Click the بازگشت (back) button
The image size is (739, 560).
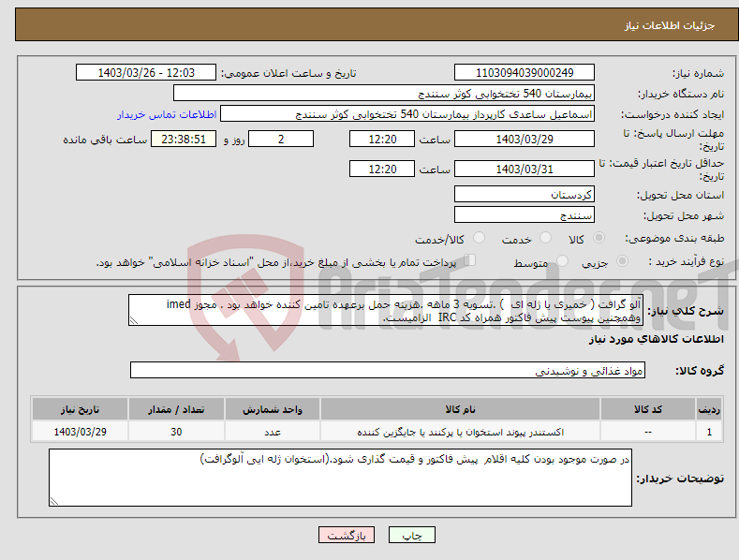click(347, 535)
